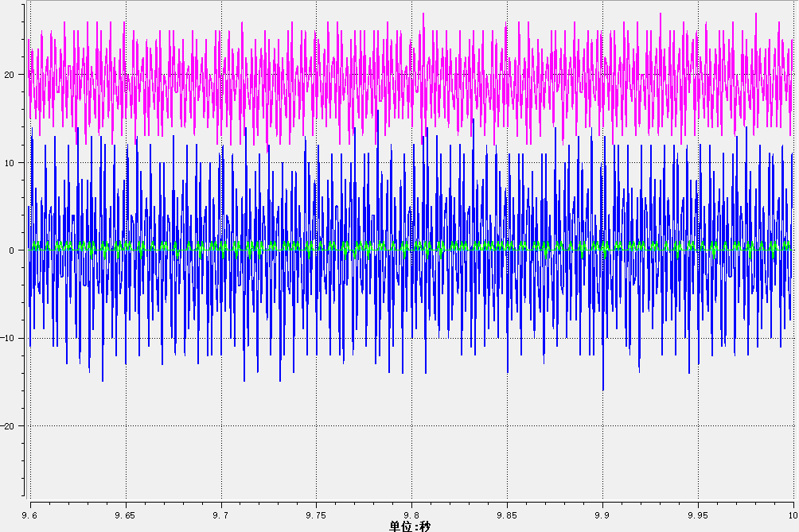Click the highest magenta peak near 9.8
The width and height of the screenshot is (799, 532).
(x=423, y=14)
